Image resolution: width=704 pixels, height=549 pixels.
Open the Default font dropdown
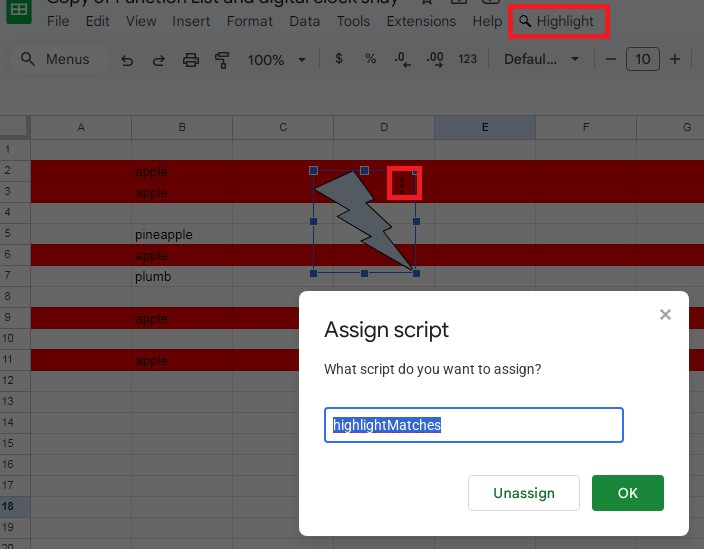pyautogui.click(x=541, y=59)
